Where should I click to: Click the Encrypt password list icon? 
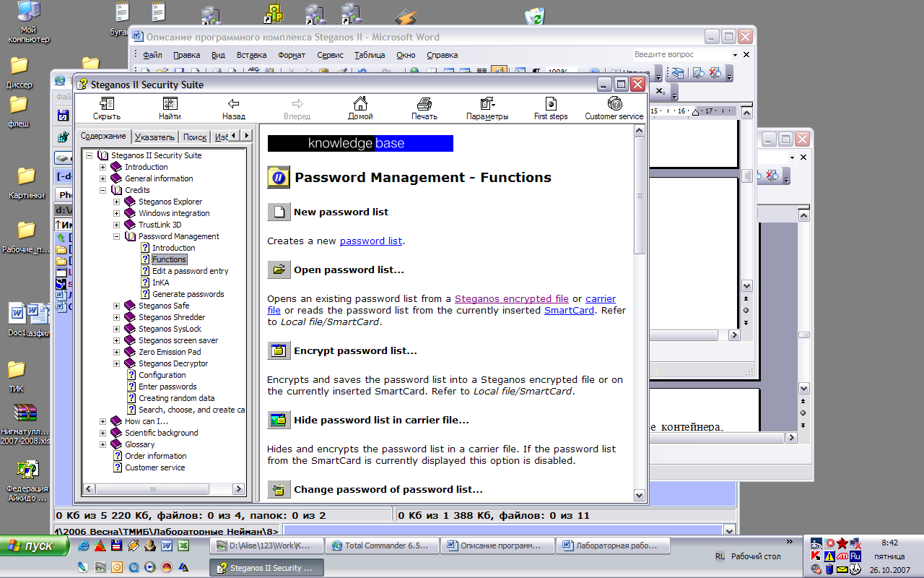pyautogui.click(x=279, y=350)
